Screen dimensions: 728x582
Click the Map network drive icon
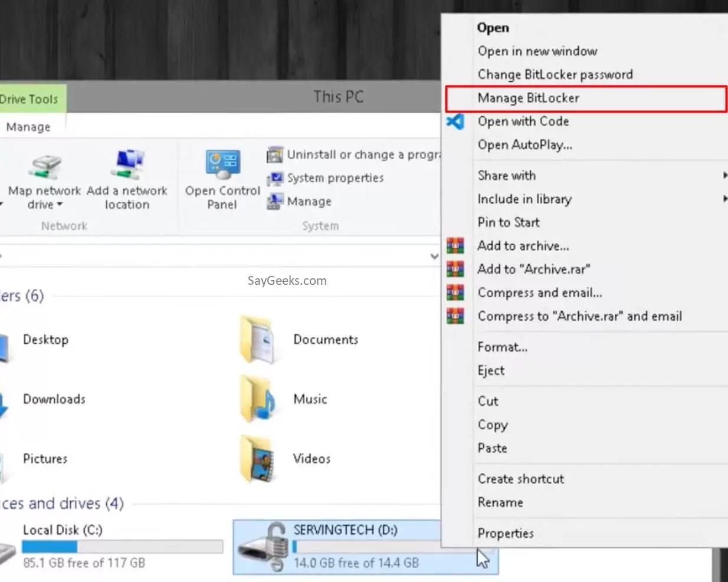(x=45, y=167)
